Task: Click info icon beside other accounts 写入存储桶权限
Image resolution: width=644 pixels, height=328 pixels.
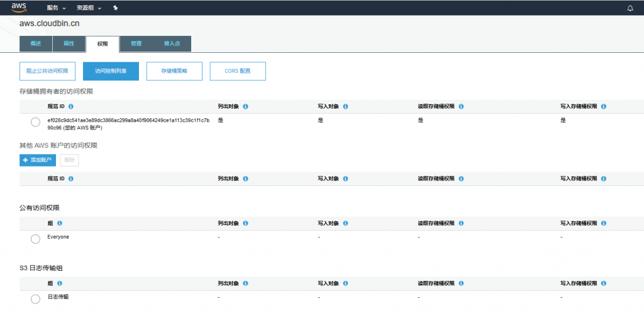Action: (x=604, y=179)
